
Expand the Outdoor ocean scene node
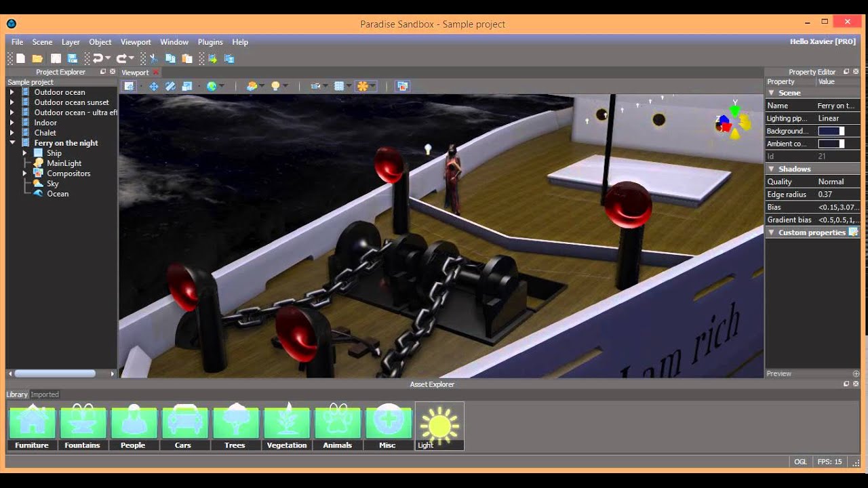pos(12,92)
